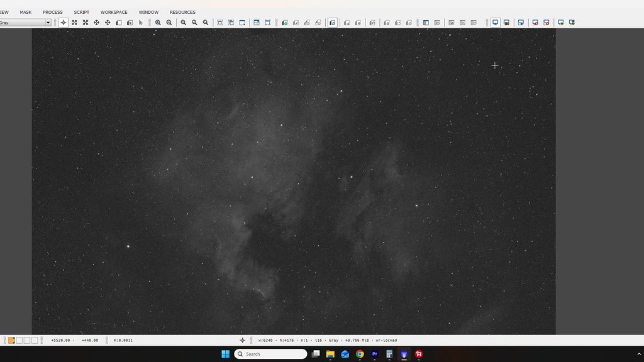The height and width of the screenshot is (362, 644).
Task: Open the Gray channel dropdown
Action: point(25,23)
